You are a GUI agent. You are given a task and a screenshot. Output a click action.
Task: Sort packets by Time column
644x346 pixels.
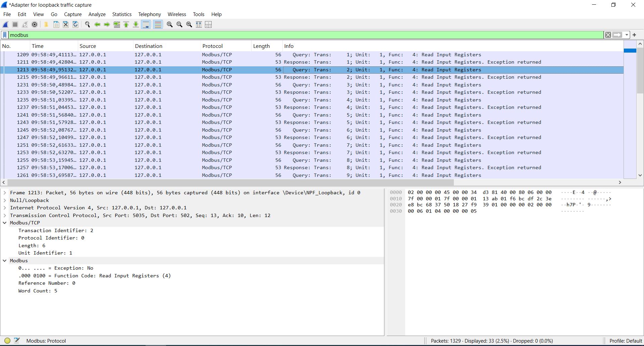[54, 46]
